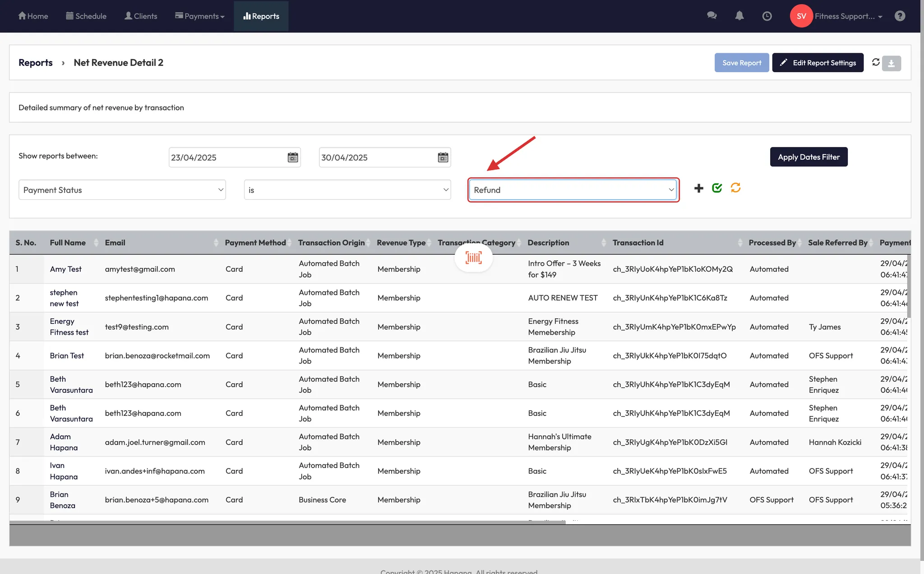Apply filter with green check icon
The height and width of the screenshot is (574, 924).
(x=717, y=188)
